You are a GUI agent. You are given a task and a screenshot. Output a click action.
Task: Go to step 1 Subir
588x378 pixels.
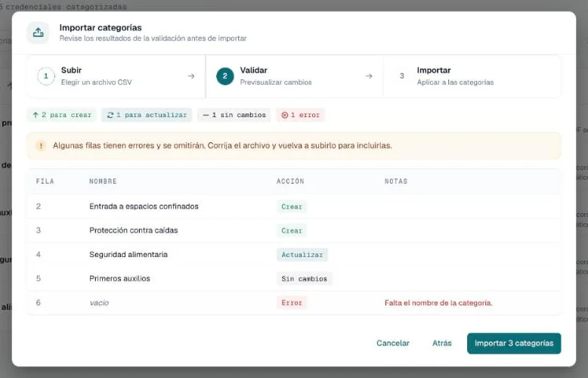(x=116, y=76)
